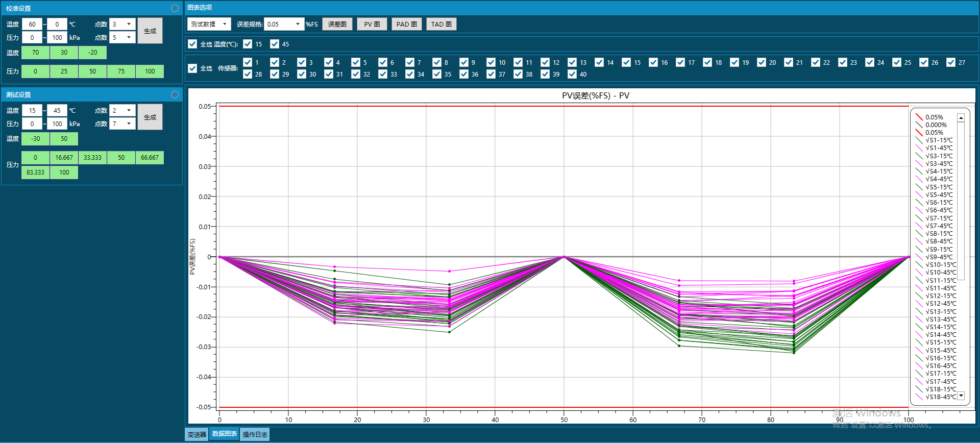Image resolution: width=980 pixels, height=443 pixels.
Task: Click the legend scroll-down arrow
Action: 961,396
